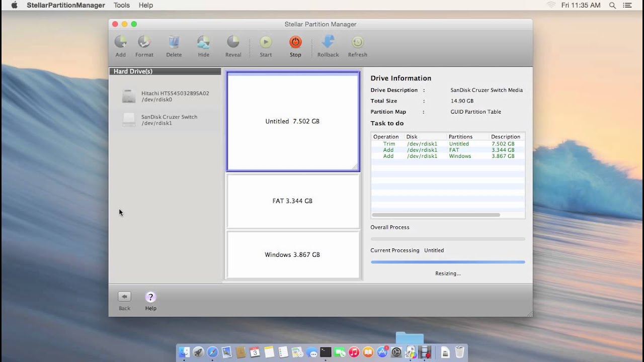
Task: Stop the running operation
Action: 295,42
